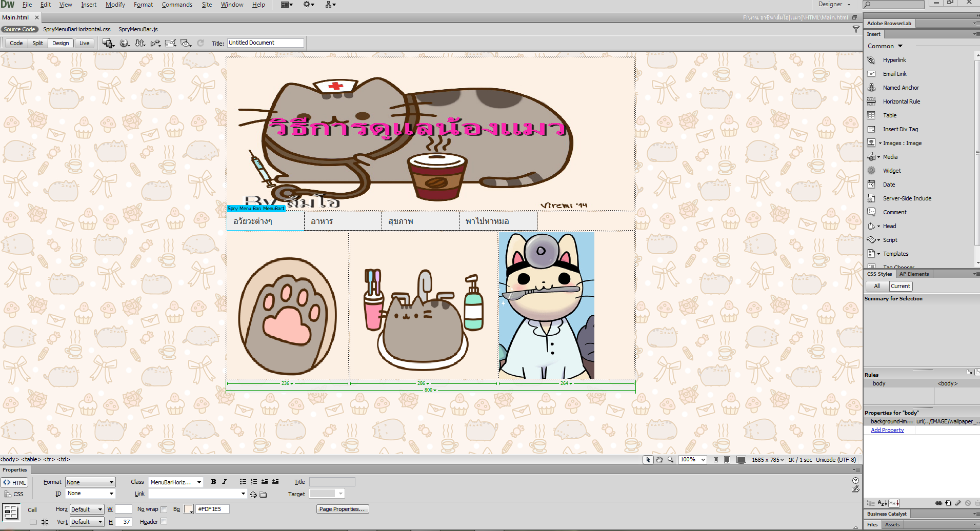Switch to the AP Elements tab

(x=914, y=274)
